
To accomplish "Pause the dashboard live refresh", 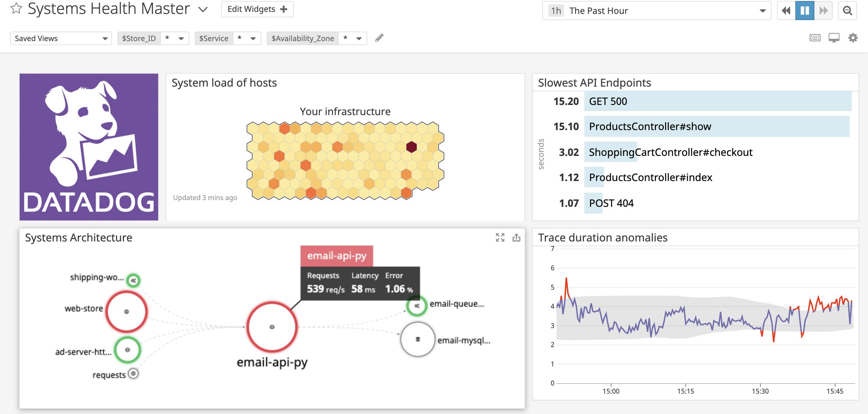I will click(x=805, y=11).
